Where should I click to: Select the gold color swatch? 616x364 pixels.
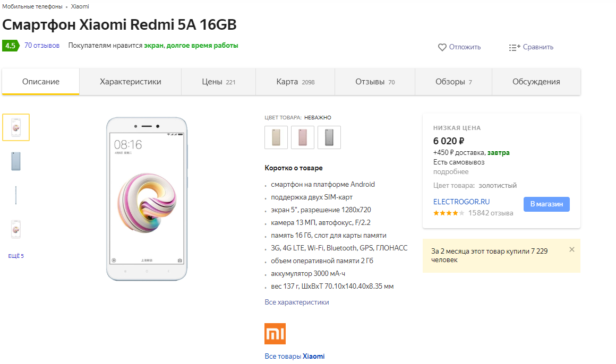pyautogui.click(x=276, y=137)
